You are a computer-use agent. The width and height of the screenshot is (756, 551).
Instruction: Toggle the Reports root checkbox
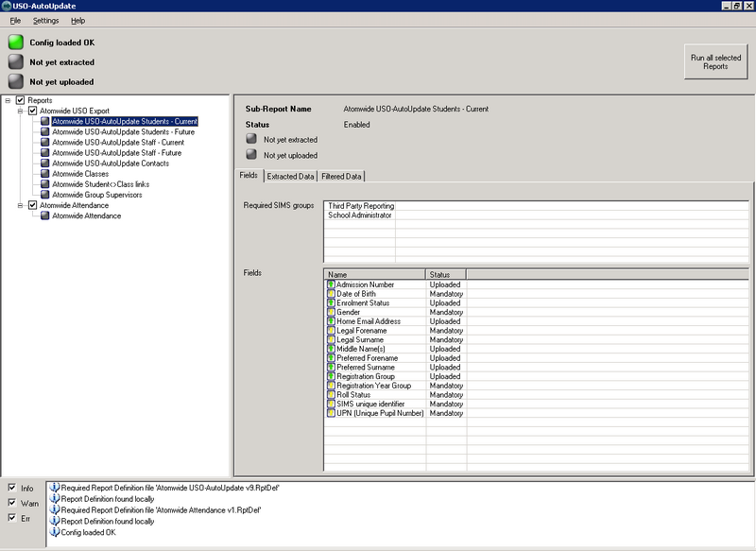point(20,100)
